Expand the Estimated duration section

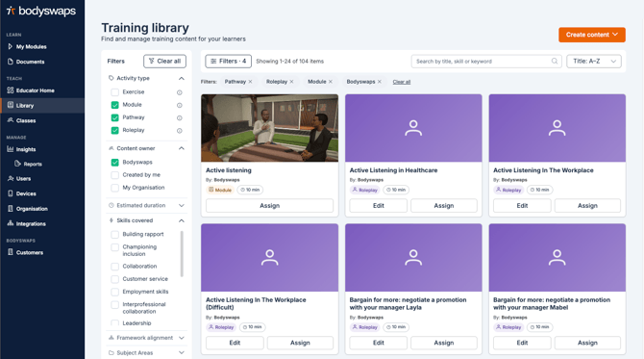click(182, 205)
